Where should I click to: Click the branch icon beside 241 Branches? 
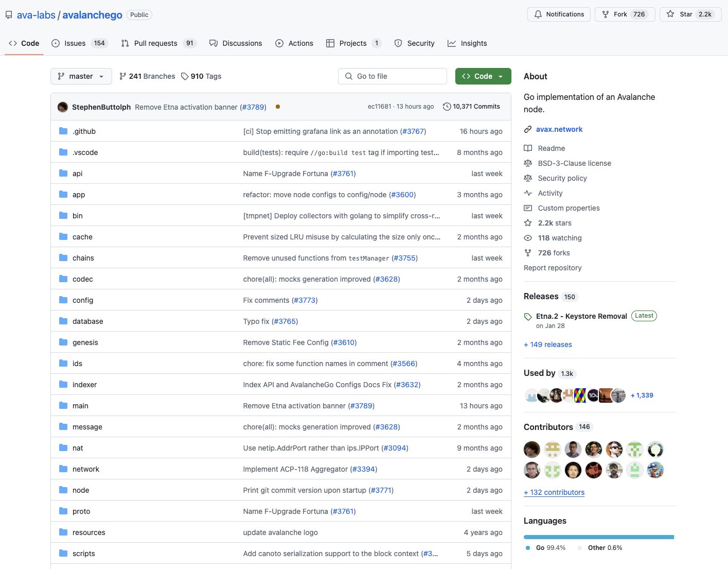(x=122, y=76)
